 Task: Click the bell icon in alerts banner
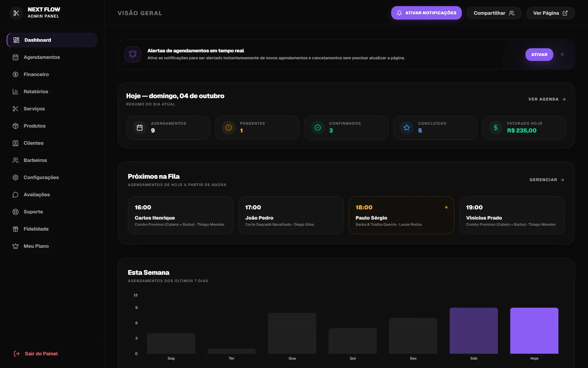click(x=133, y=54)
